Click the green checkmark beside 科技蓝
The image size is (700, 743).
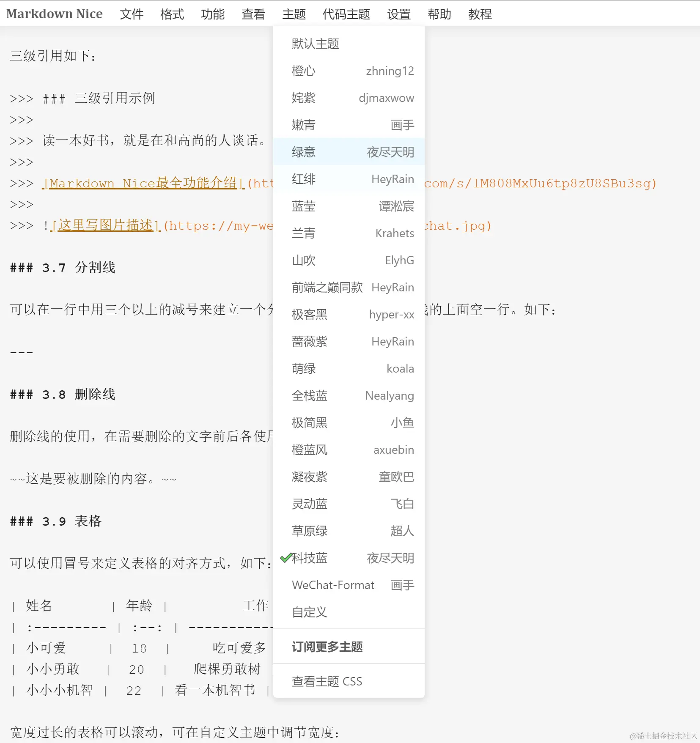pos(286,558)
